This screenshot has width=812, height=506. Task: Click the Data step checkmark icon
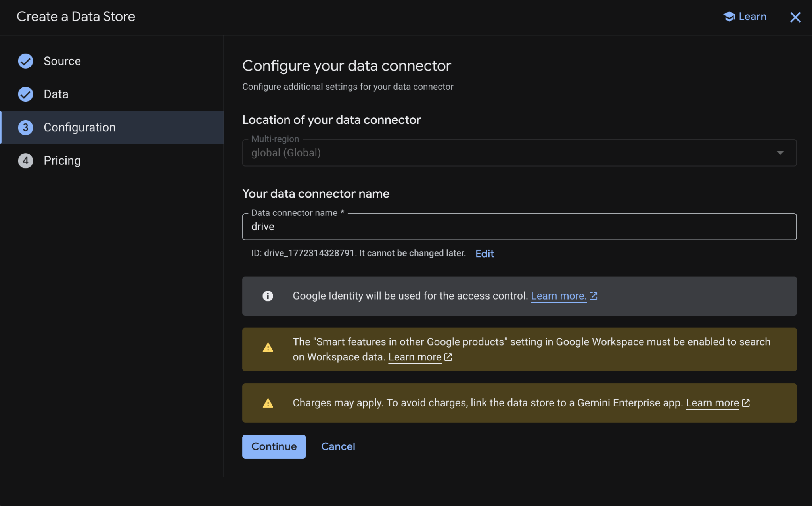click(x=26, y=94)
